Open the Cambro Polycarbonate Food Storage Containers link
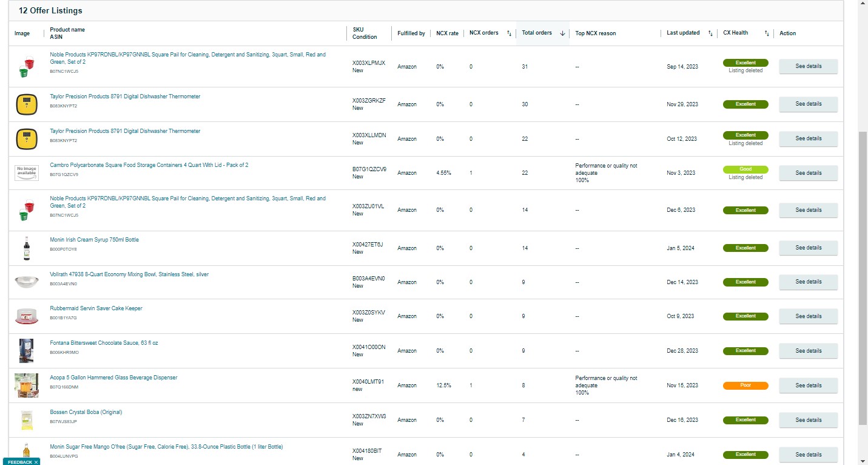This screenshot has height=465, width=868. click(x=149, y=165)
